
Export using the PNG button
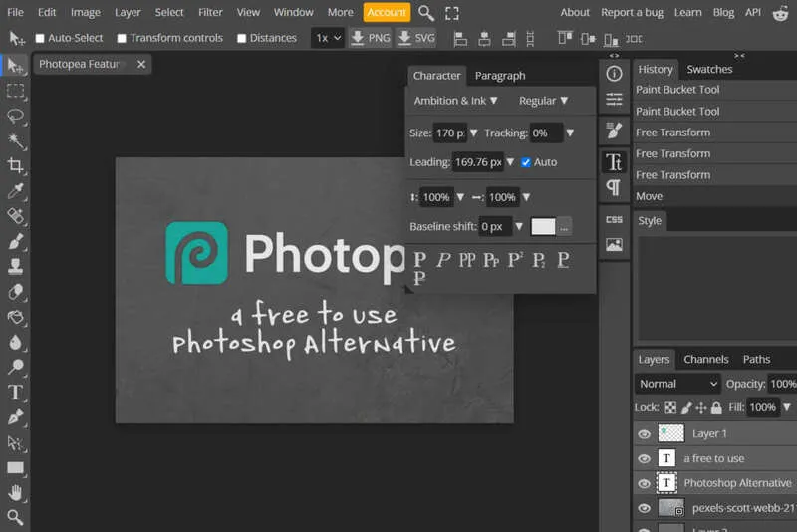tap(369, 38)
